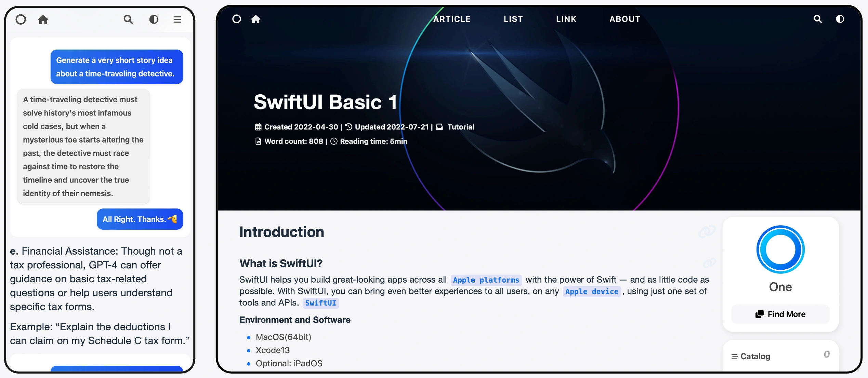Open the ARTICLE menu item

pos(452,19)
